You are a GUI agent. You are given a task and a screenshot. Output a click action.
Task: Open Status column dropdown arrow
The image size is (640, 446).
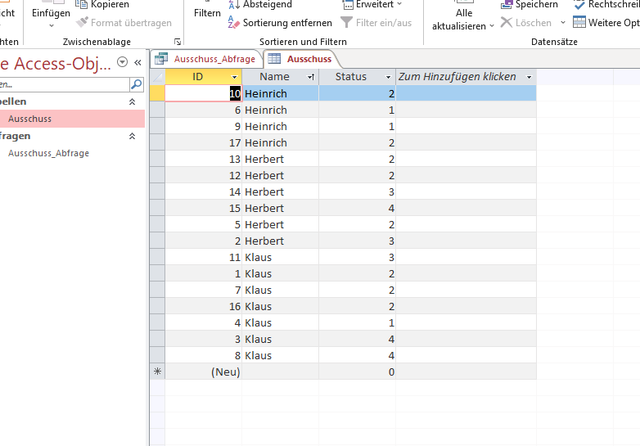point(388,77)
